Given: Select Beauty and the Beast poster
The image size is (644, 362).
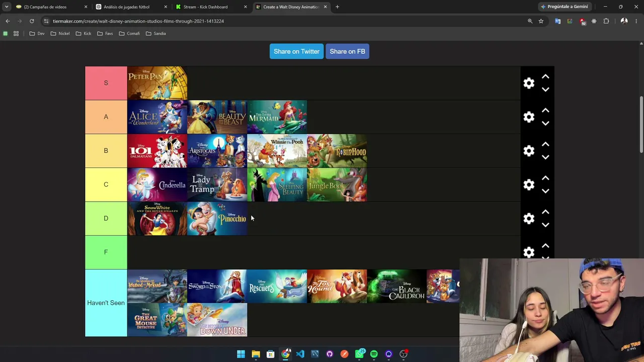Looking at the screenshot, I should (x=217, y=117).
